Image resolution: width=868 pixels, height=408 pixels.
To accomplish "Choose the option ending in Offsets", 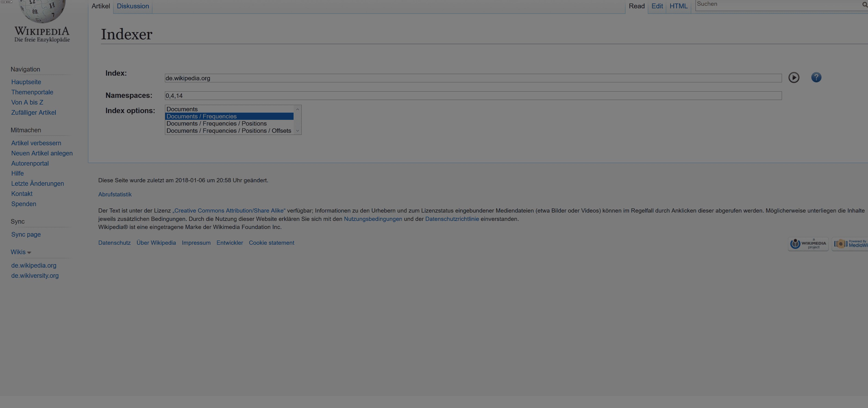I will [x=229, y=131].
